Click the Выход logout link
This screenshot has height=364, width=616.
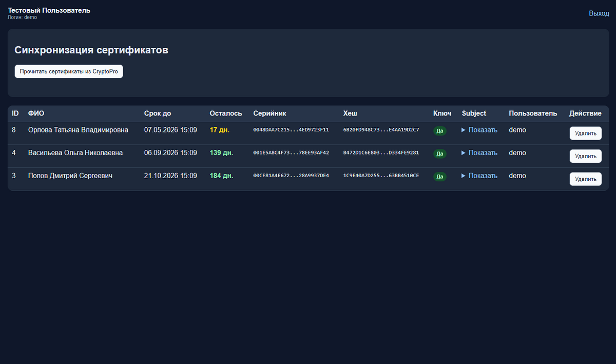click(x=599, y=13)
